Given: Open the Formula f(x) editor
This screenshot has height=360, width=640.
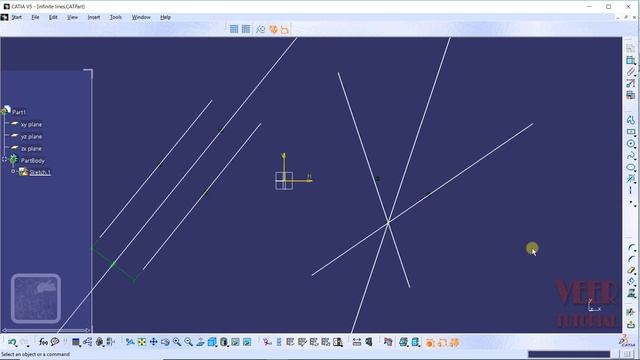Looking at the screenshot, I should [x=43, y=342].
